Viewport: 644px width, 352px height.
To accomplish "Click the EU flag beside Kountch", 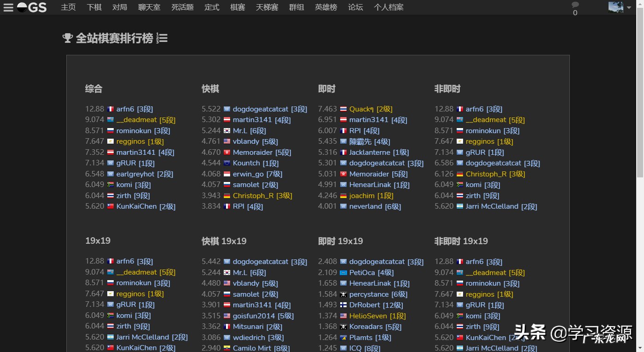I will point(227,163).
